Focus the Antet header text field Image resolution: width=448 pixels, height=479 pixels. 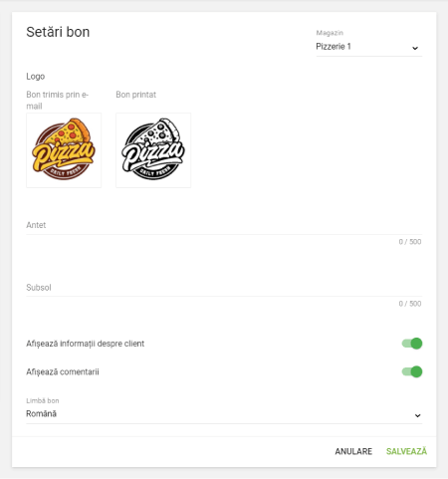(224, 225)
